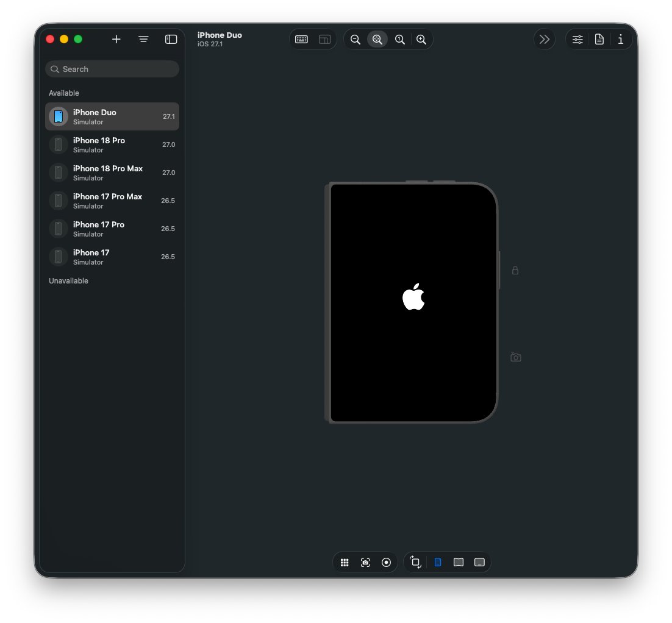This screenshot has width=672, height=623.
Task: Open the document logs panel
Action: tap(599, 40)
